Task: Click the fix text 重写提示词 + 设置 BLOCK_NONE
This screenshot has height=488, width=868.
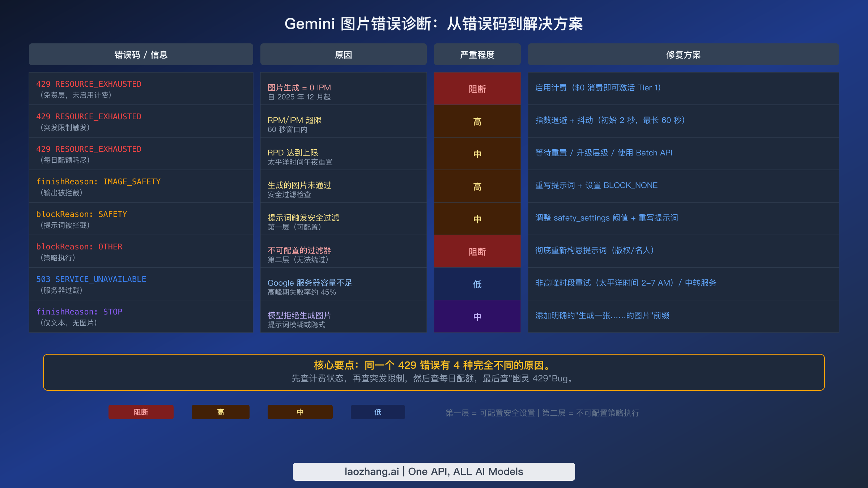Action: tap(596, 185)
